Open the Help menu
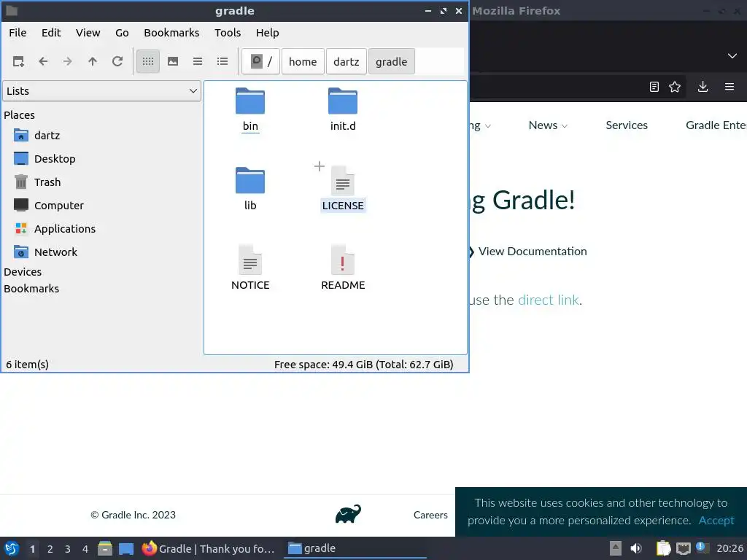The width and height of the screenshot is (747, 560). (x=267, y=33)
